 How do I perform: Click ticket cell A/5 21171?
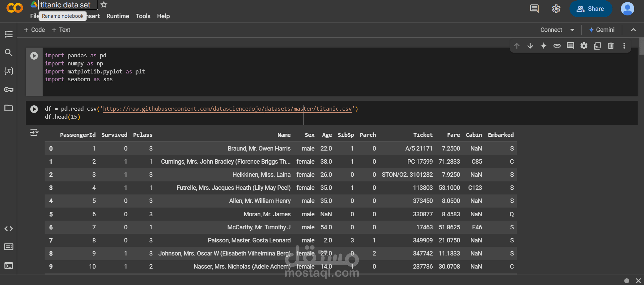pos(419,148)
